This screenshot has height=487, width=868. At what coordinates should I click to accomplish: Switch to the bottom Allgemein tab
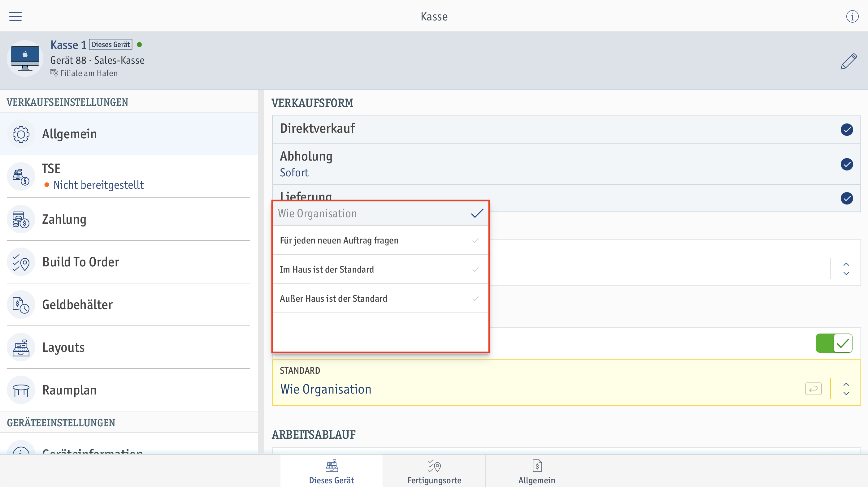(537, 471)
